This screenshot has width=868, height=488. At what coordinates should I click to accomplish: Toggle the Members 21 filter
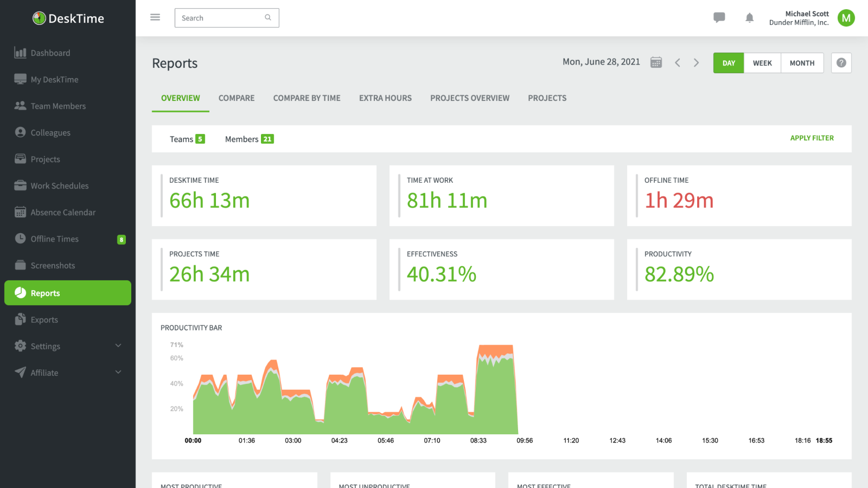[248, 139]
